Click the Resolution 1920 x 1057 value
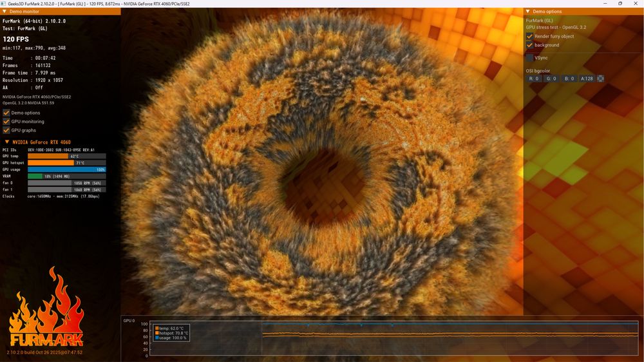 click(x=49, y=80)
